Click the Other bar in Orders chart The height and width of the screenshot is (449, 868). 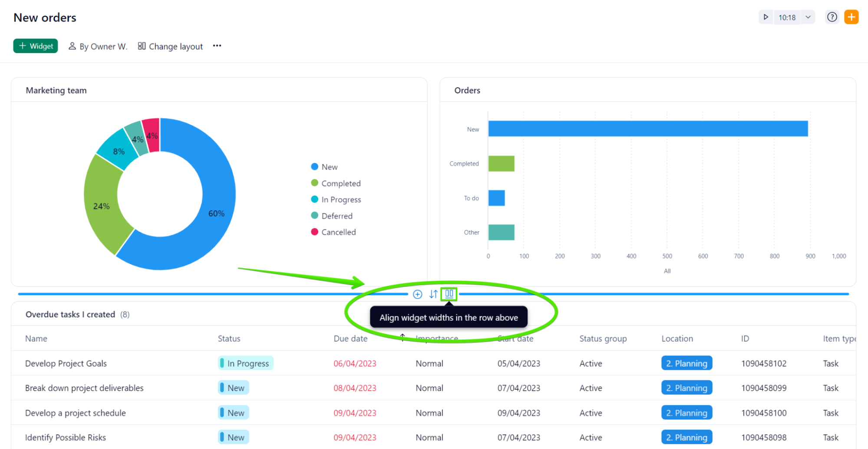click(x=501, y=232)
